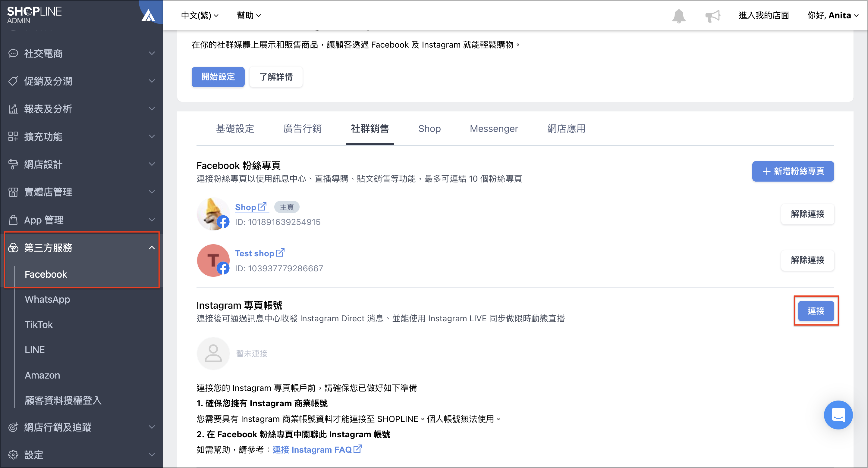Click the Test shop red T avatar
868x468 pixels.
click(213, 261)
